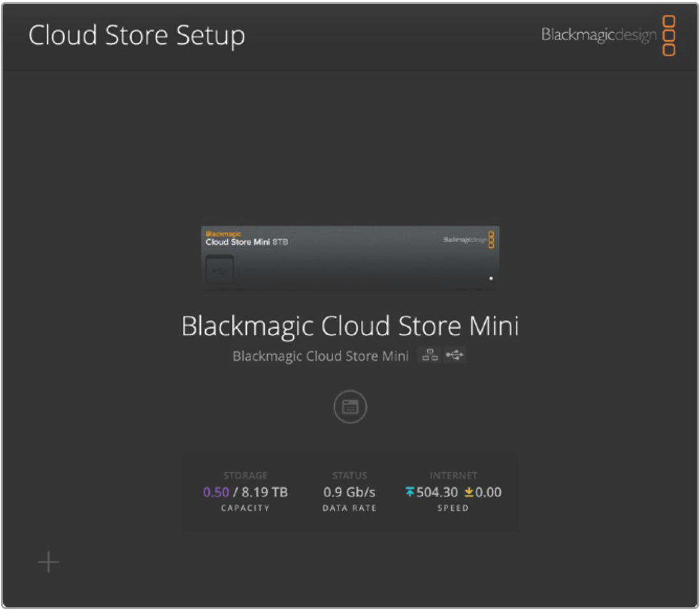This screenshot has width=700, height=610.
Task: Click the USB connection icon
Action: click(455, 355)
